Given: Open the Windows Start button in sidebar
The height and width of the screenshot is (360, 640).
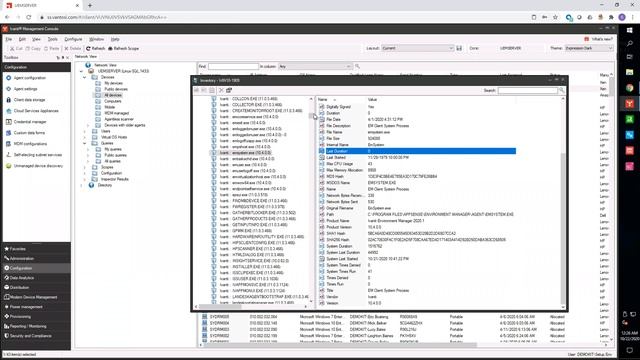Looking at the screenshot, I should (x=629, y=30).
